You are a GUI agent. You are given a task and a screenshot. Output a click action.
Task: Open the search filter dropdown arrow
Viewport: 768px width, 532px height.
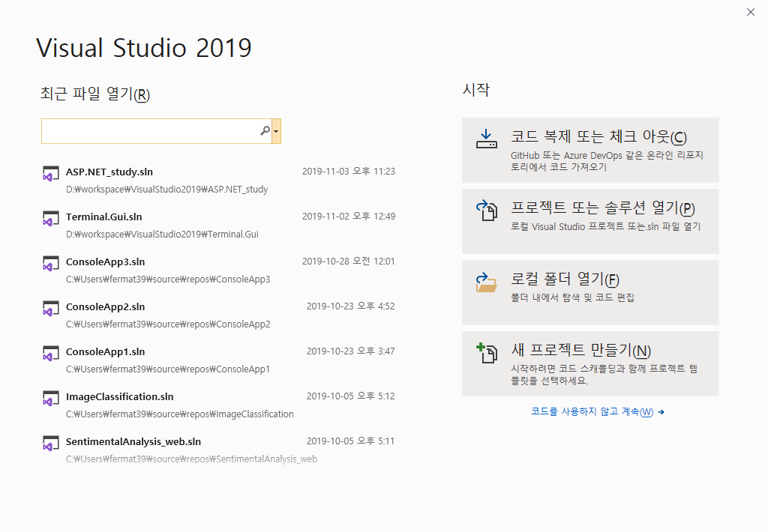[x=276, y=130]
